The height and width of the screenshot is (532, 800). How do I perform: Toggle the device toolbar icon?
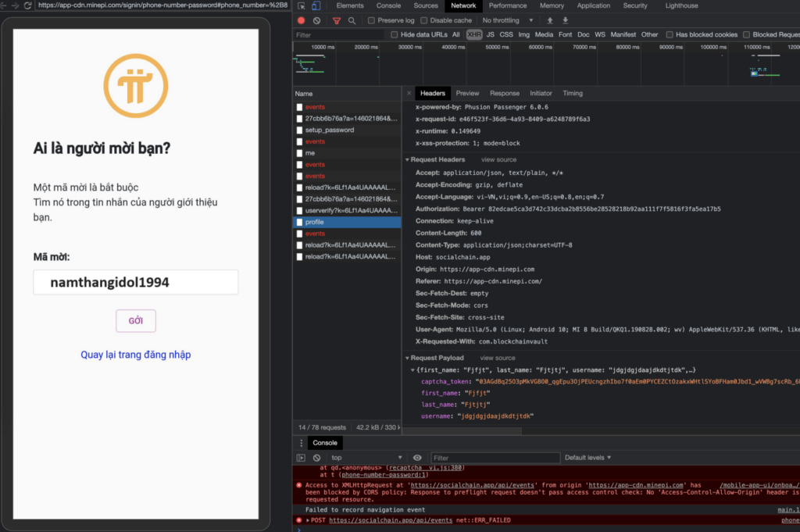pyautogui.click(x=316, y=5)
